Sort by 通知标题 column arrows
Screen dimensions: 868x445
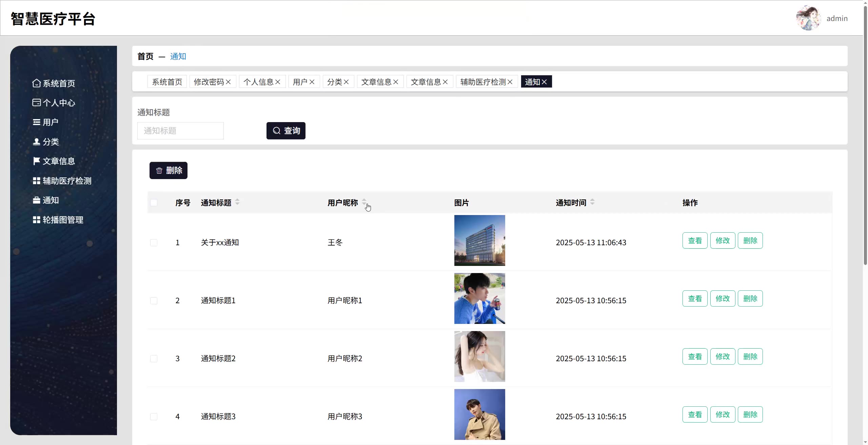coord(237,202)
